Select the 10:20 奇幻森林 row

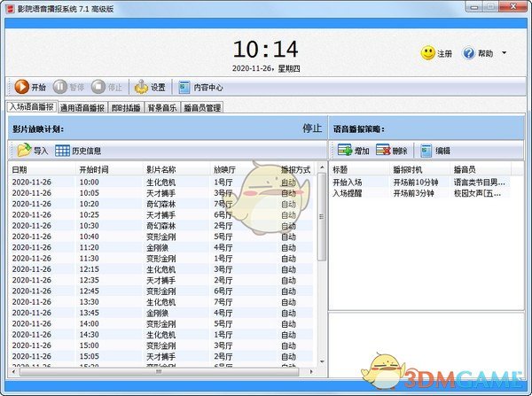tap(161, 204)
